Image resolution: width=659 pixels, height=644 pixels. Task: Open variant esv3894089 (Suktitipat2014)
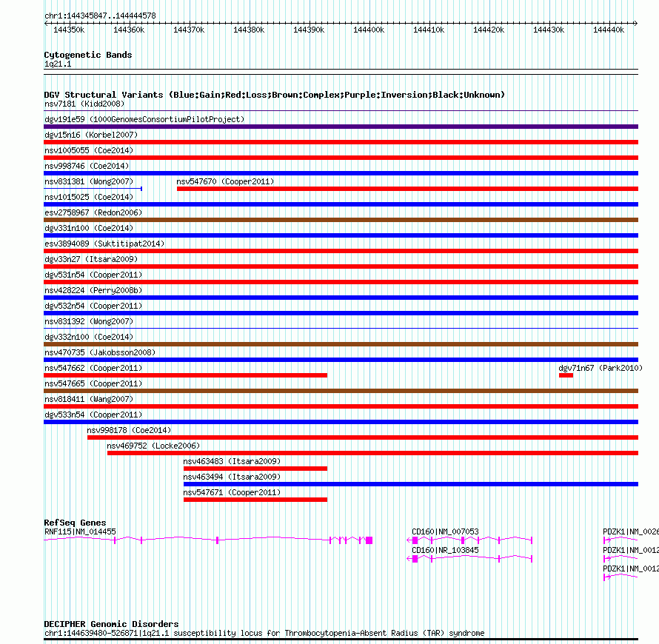coord(104,244)
